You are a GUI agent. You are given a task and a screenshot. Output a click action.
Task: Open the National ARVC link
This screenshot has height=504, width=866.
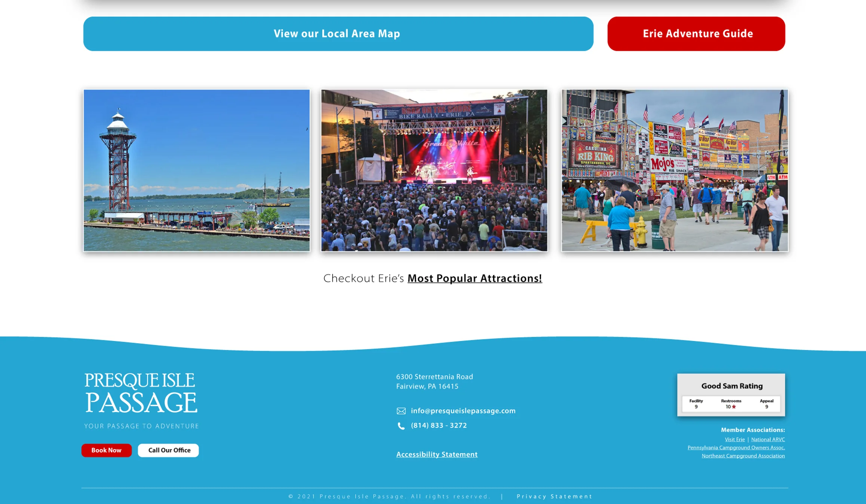(768, 439)
